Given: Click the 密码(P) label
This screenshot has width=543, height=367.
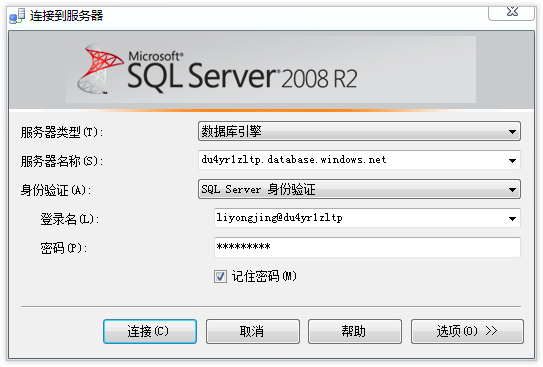Looking at the screenshot, I should point(63,248).
